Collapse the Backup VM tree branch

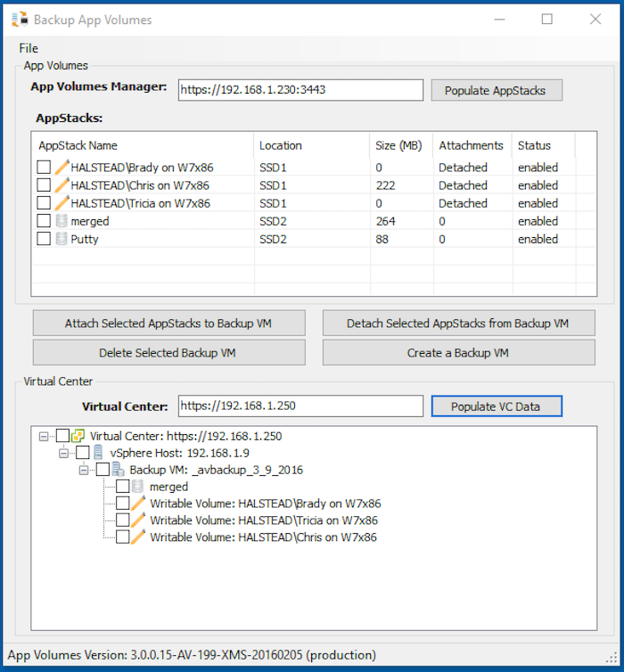coord(84,470)
